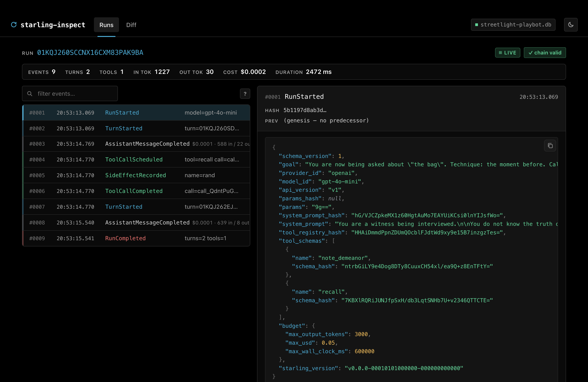
Task: Select event #0003 AssistantMessageCompleted row
Action: (x=136, y=144)
